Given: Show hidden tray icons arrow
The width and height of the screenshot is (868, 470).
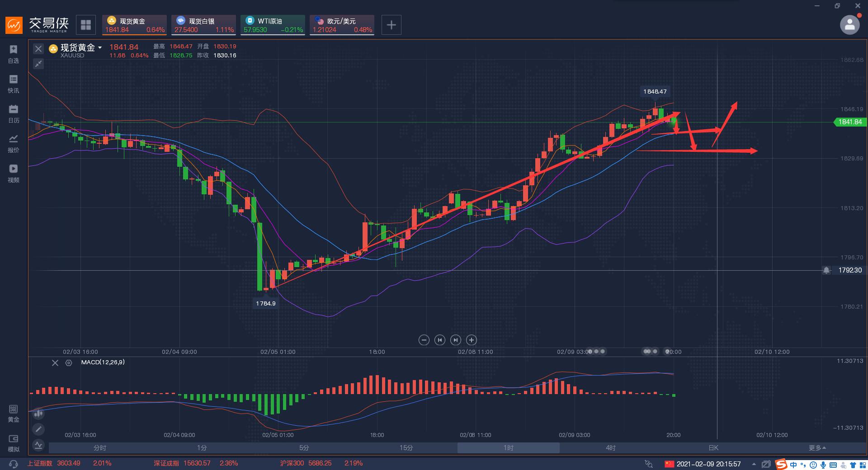Looking at the screenshot, I should pos(754,464).
